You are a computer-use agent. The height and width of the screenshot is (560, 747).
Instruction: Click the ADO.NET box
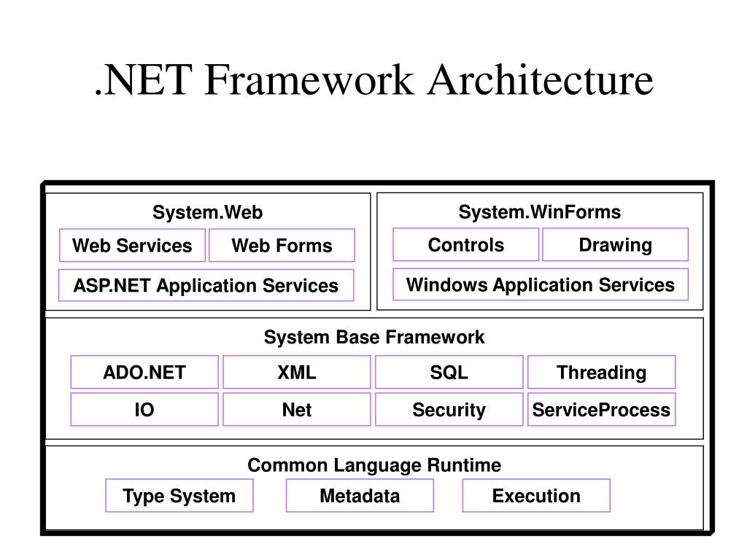[144, 372]
